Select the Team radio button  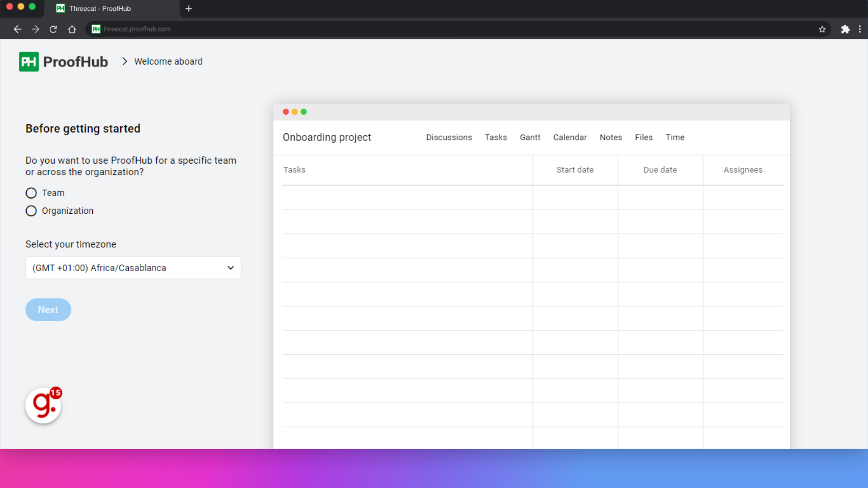click(x=31, y=192)
